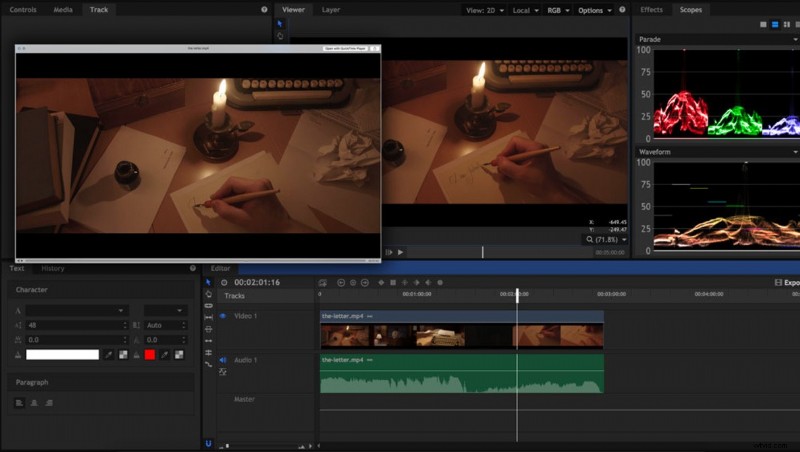This screenshot has height=452, width=800.
Task: Select the Scopes tab
Action: coord(691,9)
